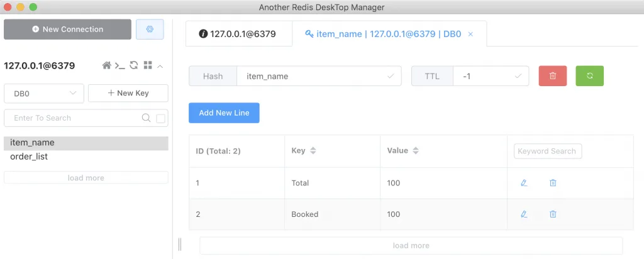Switch to the 127.0.0.1@6379 info tab
The width and height of the screenshot is (644, 259).
click(x=238, y=34)
